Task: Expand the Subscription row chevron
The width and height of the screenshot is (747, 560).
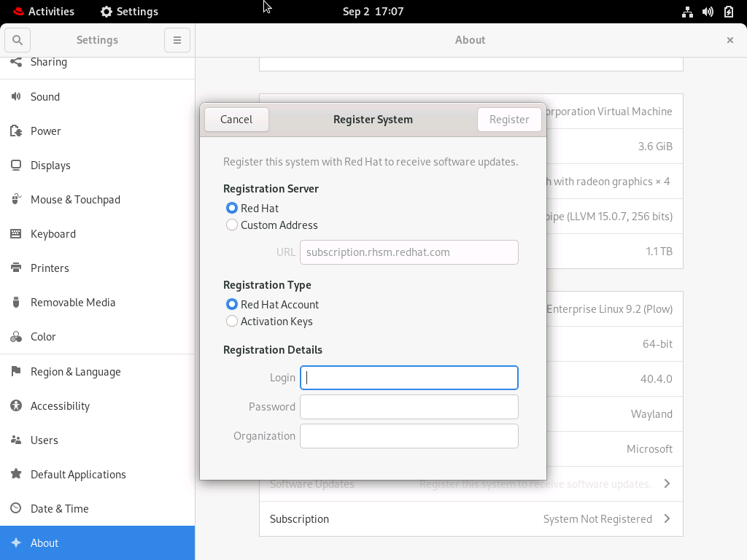Action: (x=667, y=518)
